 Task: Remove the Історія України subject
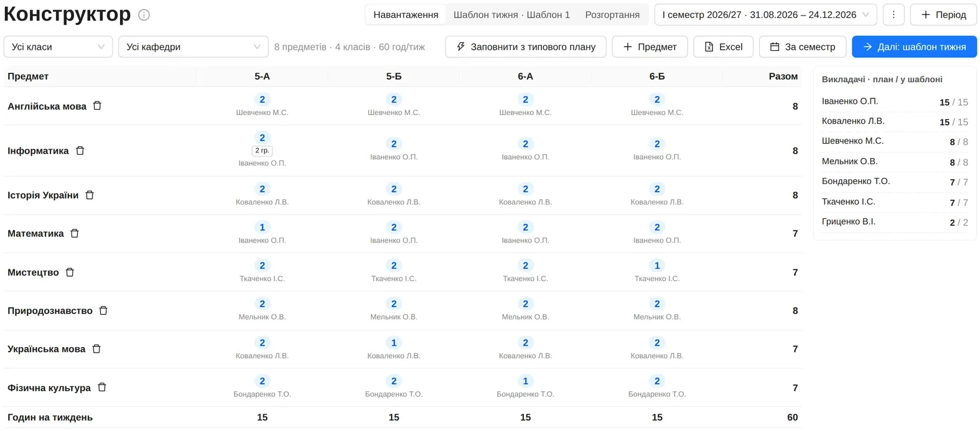pyautogui.click(x=90, y=195)
